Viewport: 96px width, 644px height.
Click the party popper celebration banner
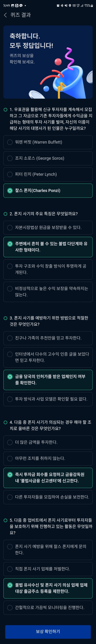pos(48,62)
